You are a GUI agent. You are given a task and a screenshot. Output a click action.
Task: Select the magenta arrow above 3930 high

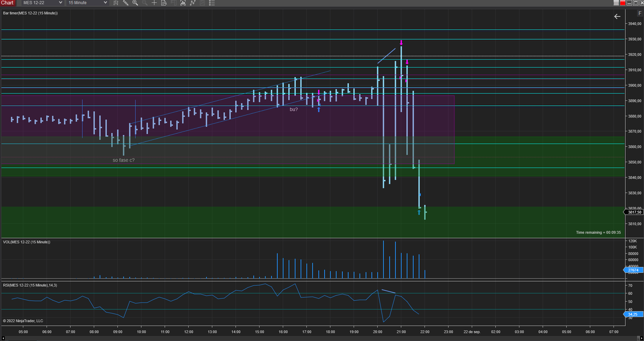401,42
